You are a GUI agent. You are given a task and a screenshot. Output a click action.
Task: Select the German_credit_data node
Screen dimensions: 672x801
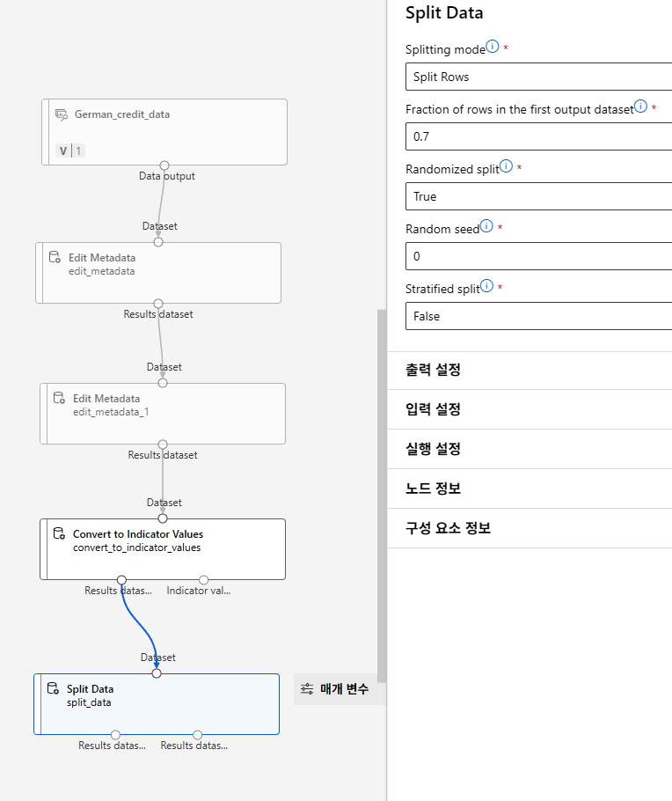click(x=164, y=132)
